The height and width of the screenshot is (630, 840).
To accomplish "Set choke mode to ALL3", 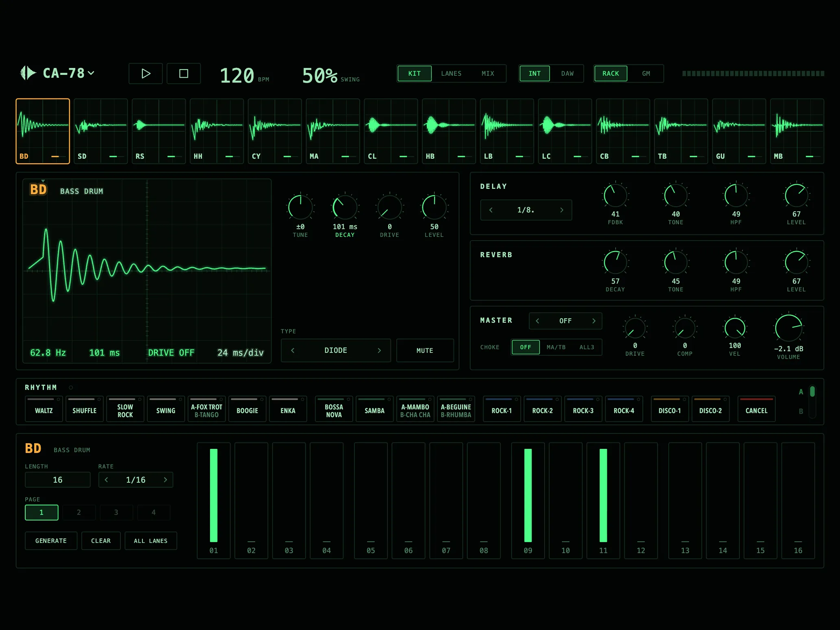I will [586, 347].
